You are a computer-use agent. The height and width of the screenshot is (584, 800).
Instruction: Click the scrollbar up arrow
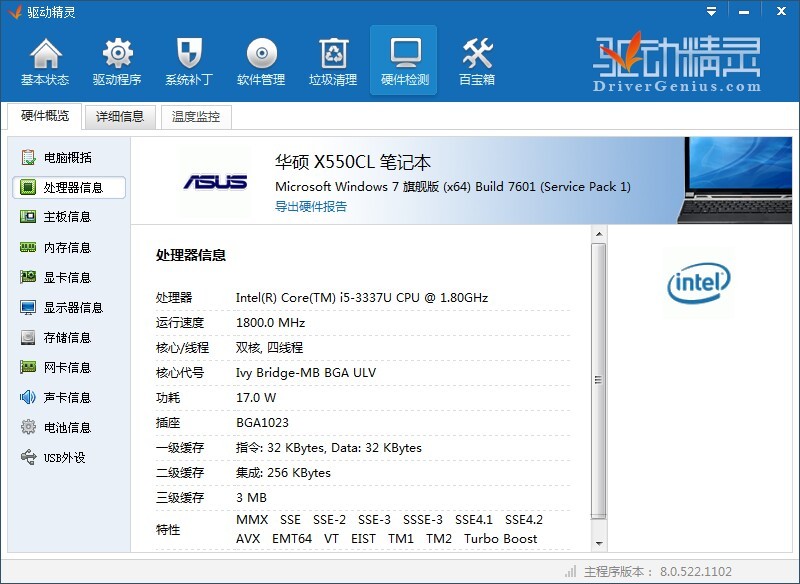[x=599, y=234]
